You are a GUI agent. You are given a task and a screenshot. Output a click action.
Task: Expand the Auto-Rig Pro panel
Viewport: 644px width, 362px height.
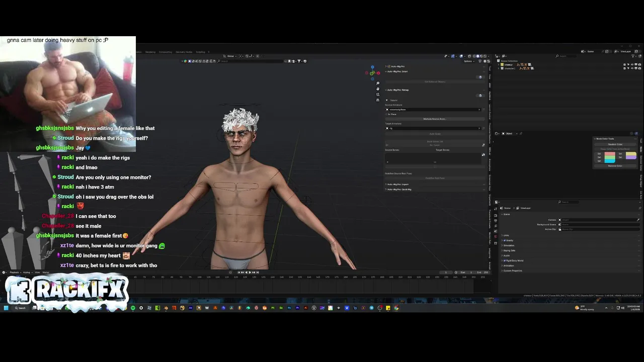point(386,66)
